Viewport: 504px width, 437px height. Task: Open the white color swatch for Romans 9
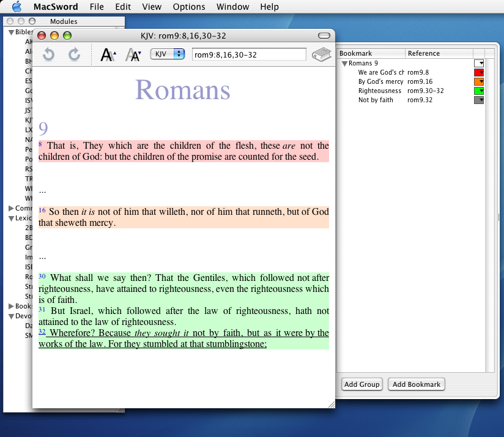coord(479,64)
